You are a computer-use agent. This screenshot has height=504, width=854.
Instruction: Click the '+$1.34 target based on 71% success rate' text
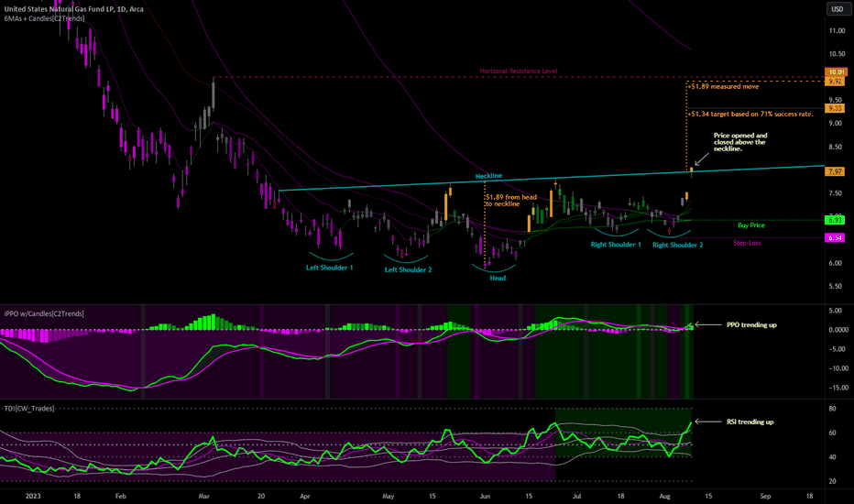tap(750, 114)
